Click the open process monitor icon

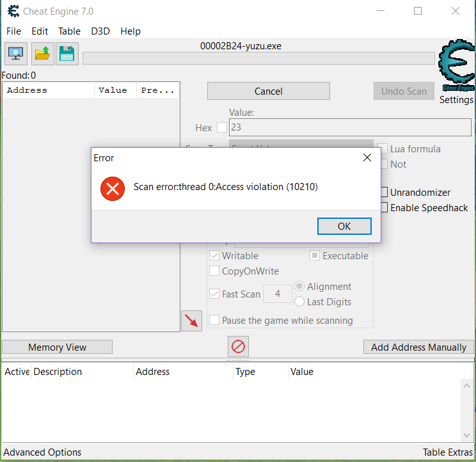point(15,54)
